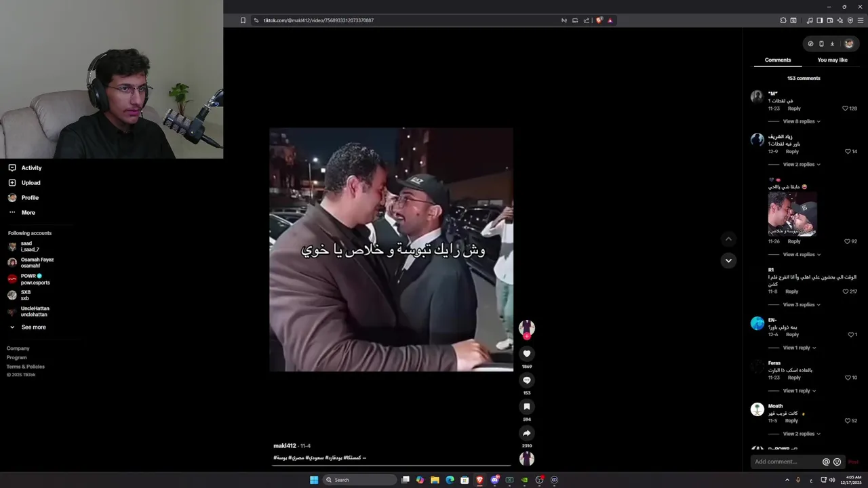Open the Terms & Policies footer link

[x=26, y=367]
